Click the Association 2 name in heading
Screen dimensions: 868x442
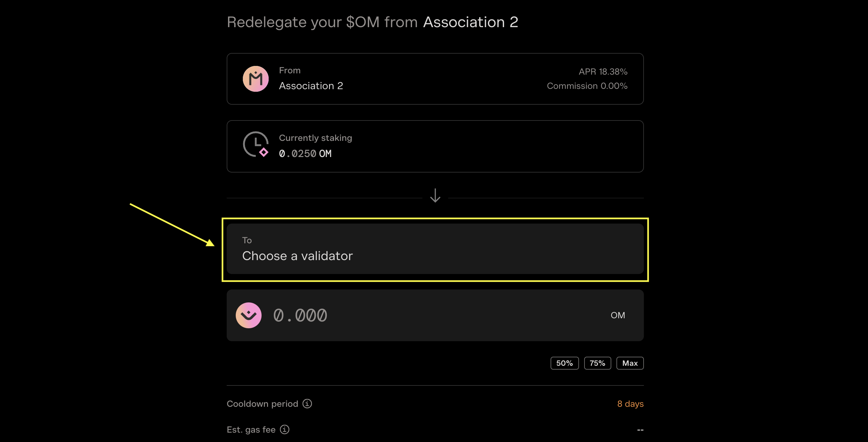coord(470,22)
